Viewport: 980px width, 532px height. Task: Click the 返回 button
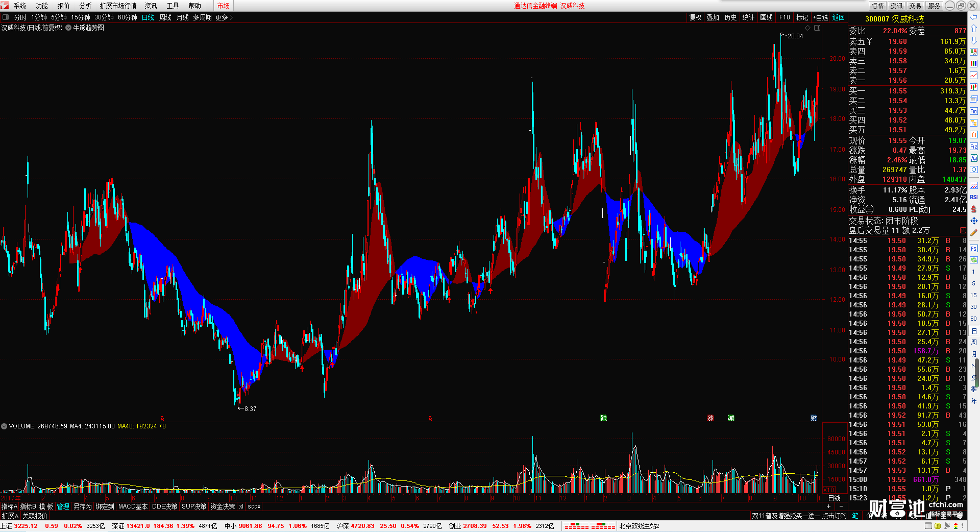[x=839, y=17]
